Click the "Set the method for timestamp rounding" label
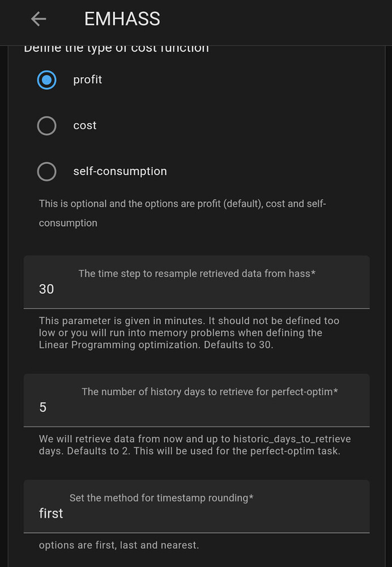The height and width of the screenshot is (567, 392). click(161, 498)
